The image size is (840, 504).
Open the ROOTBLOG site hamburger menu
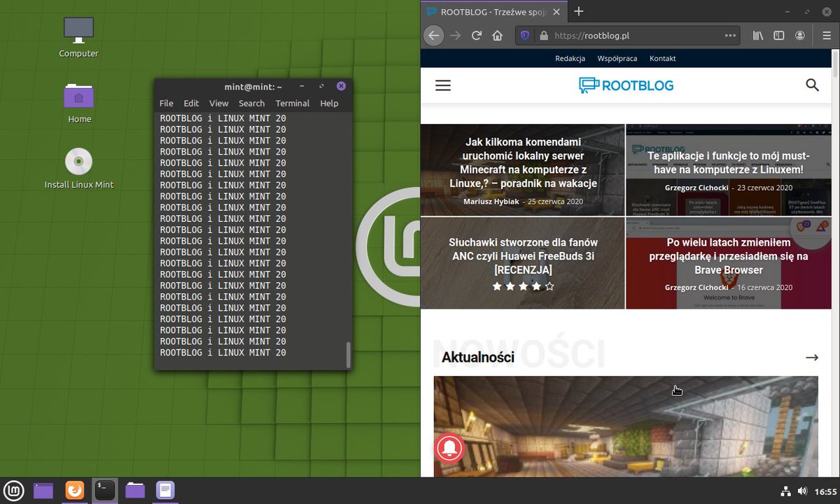coord(443,85)
